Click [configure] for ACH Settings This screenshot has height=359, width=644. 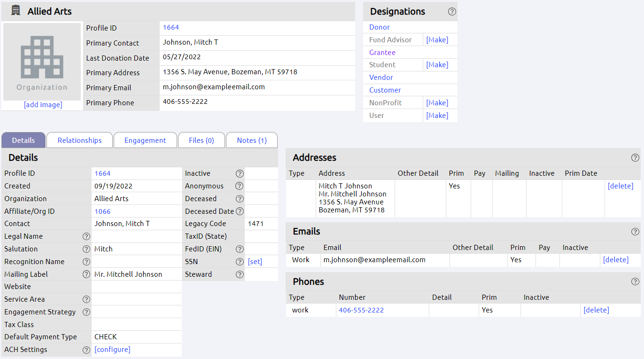click(x=112, y=350)
